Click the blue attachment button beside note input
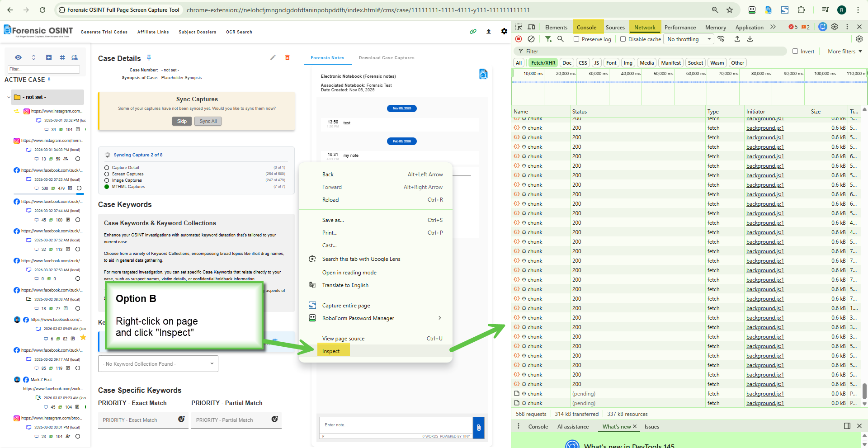The image size is (868, 448). [x=479, y=427]
